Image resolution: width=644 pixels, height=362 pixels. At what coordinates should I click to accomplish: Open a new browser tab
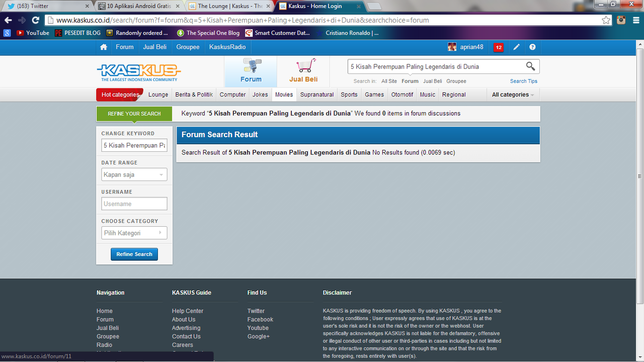click(x=374, y=7)
